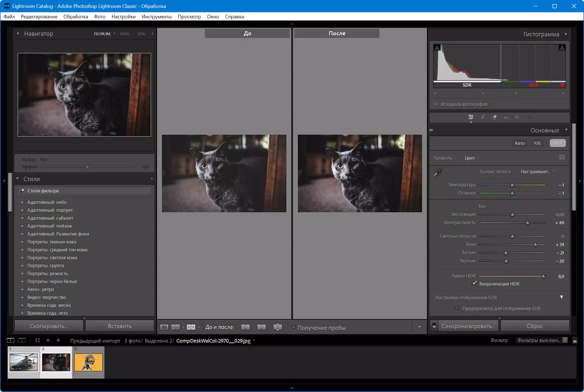Open grid view from filmstrip bar
The width and height of the screenshot is (584, 392).
(37, 340)
